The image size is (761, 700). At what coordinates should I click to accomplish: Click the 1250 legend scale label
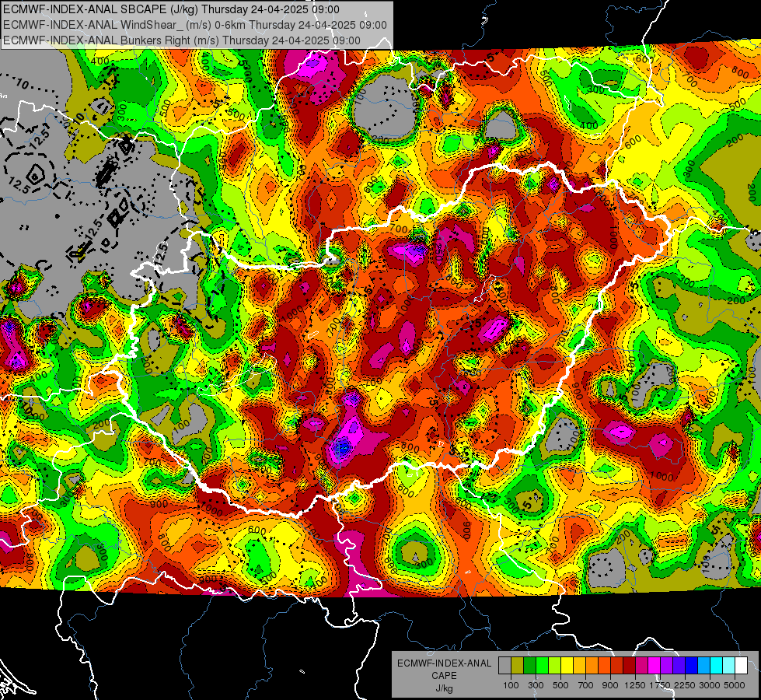pyautogui.click(x=635, y=685)
